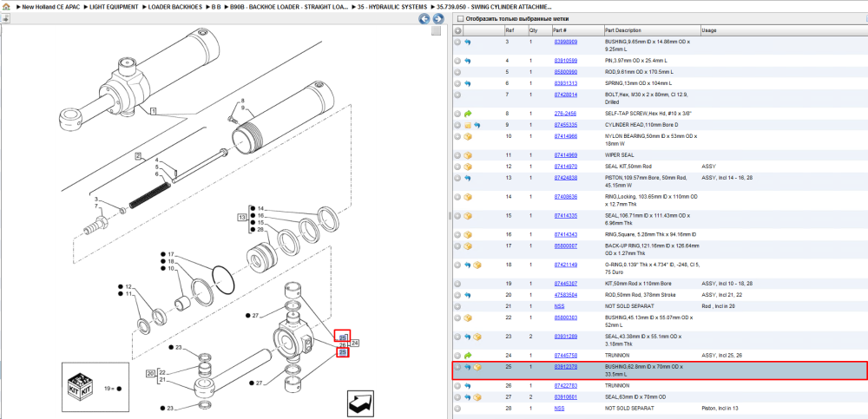Click the package box icon for ref 14
The image size is (868, 419).
[x=467, y=197]
